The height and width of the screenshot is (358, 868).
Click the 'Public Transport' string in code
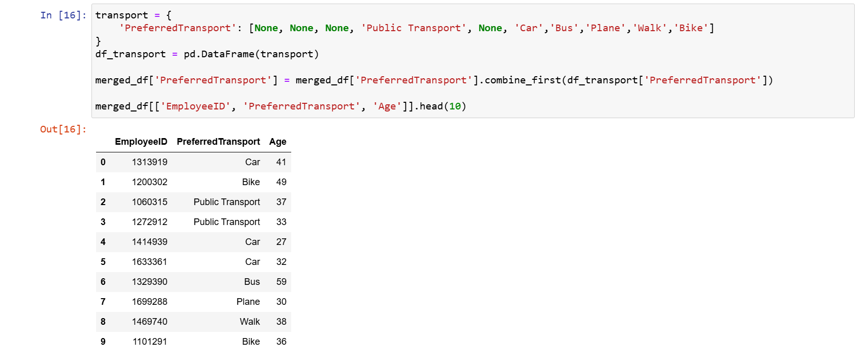(414, 28)
